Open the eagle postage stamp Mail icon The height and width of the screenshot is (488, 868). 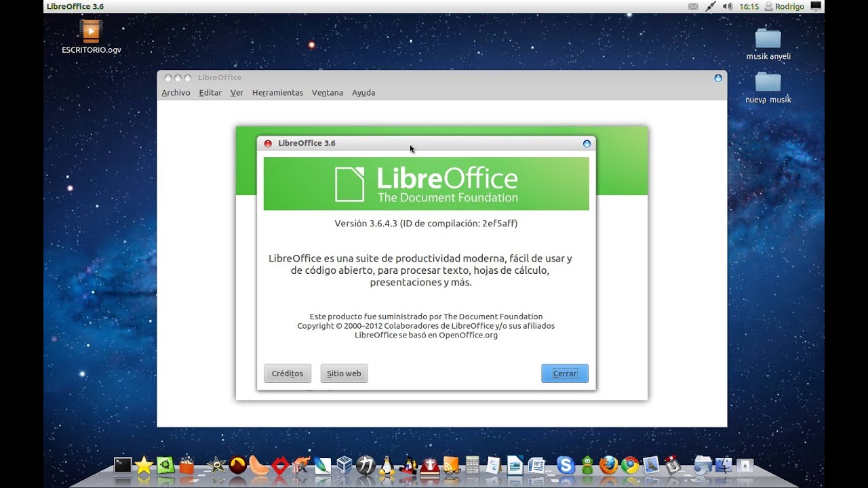coord(651,465)
